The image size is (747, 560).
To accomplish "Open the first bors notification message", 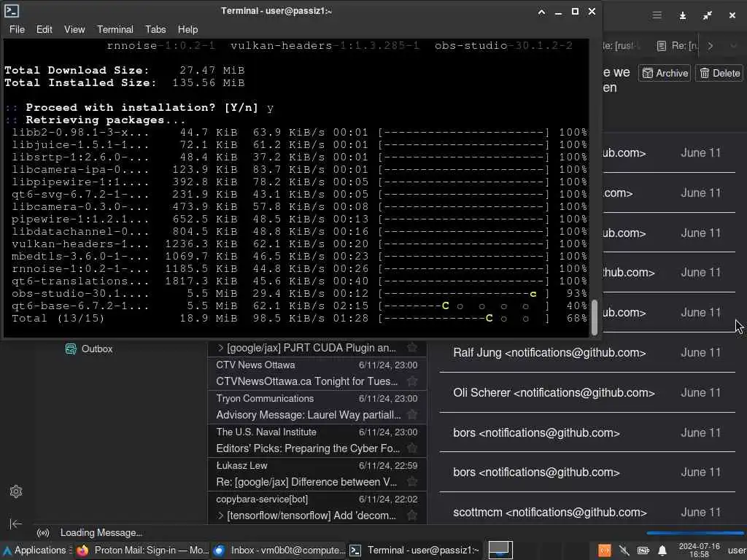I will point(587,432).
